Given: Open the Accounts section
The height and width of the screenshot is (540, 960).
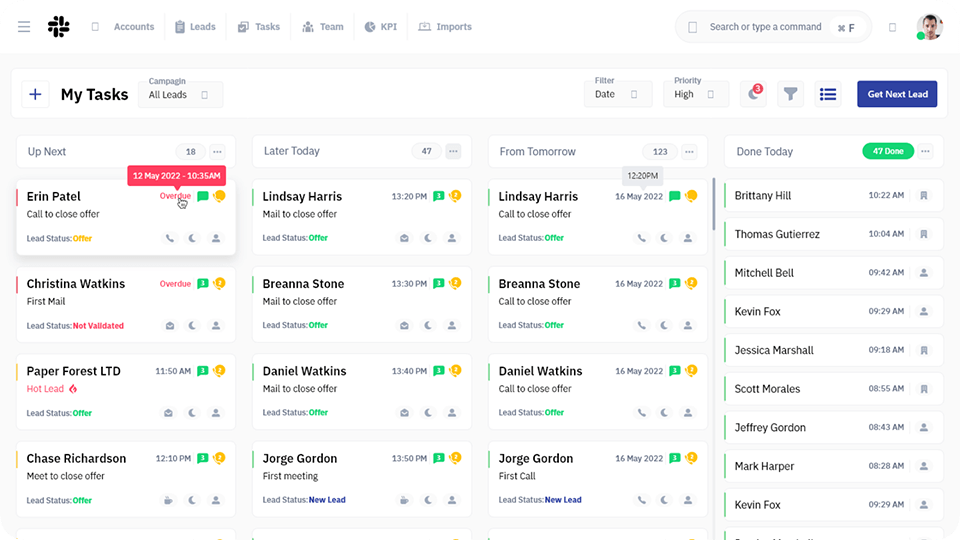Looking at the screenshot, I should point(133,27).
